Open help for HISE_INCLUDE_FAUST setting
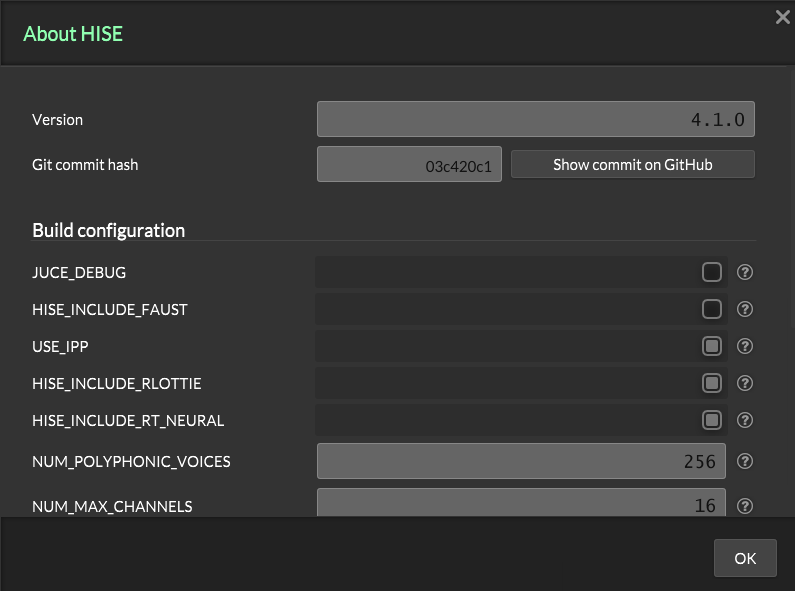Viewport: 795px width, 591px height. (744, 309)
